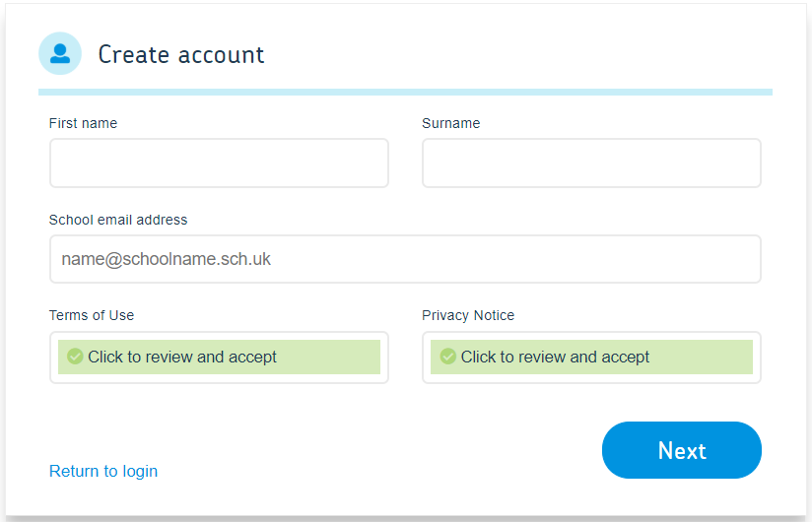
Task: Click the Create account heading
Action: 181,54
